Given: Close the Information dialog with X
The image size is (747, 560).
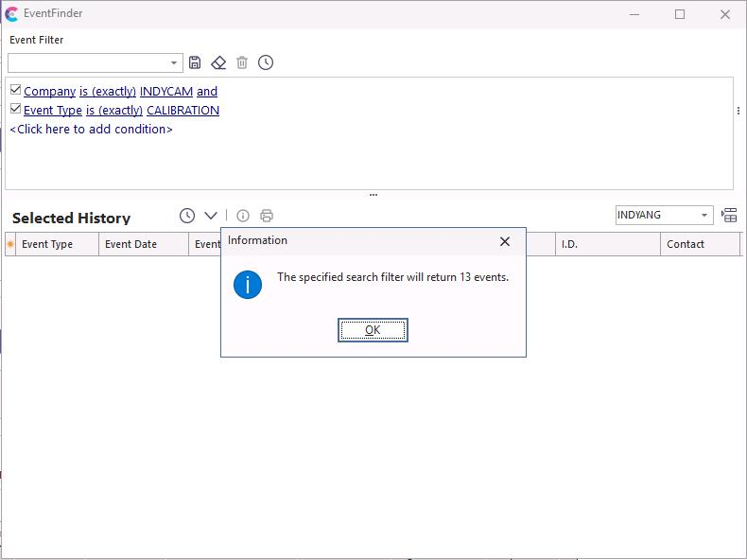Looking at the screenshot, I should click(505, 241).
